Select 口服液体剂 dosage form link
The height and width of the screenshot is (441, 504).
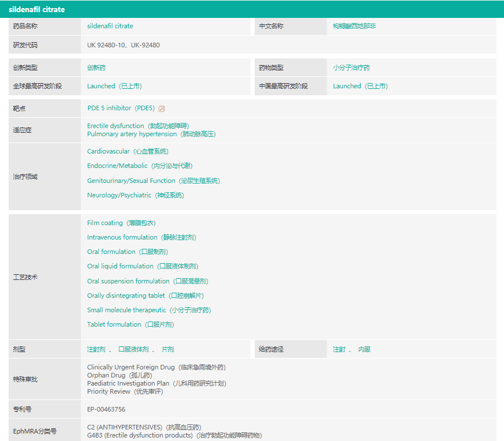133,349
